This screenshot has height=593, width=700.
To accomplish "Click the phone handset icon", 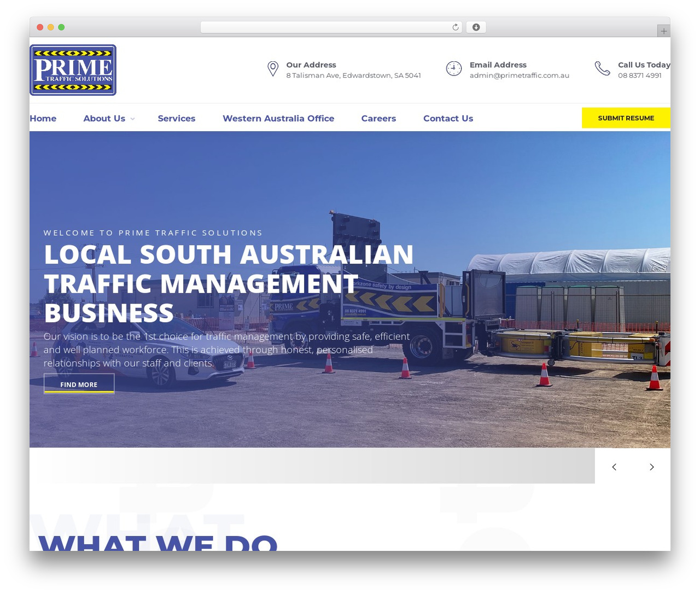I will 602,68.
